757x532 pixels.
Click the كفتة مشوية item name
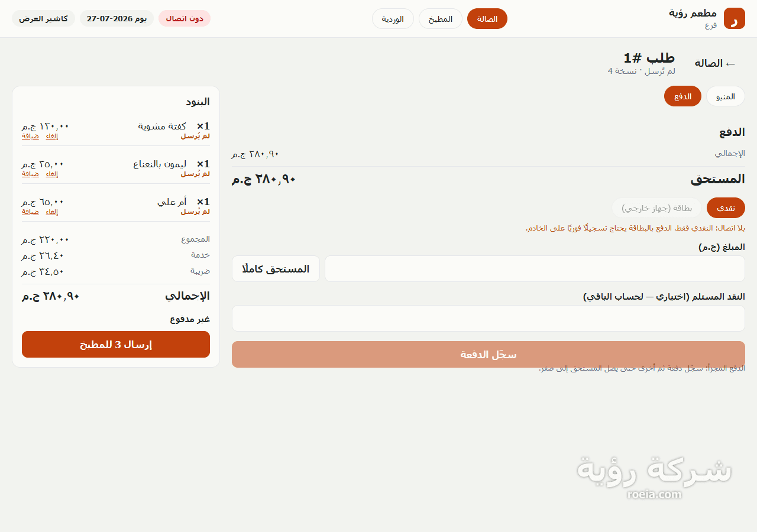pos(162,126)
